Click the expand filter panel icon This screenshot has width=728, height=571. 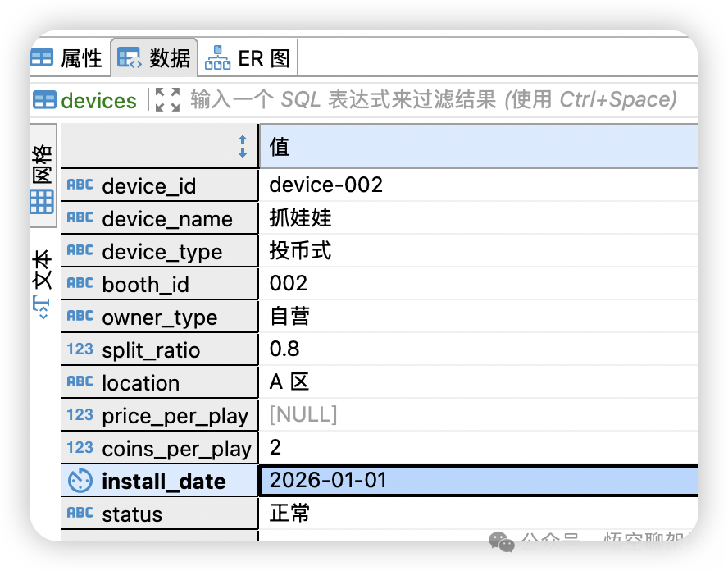click(x=167, y=99)
